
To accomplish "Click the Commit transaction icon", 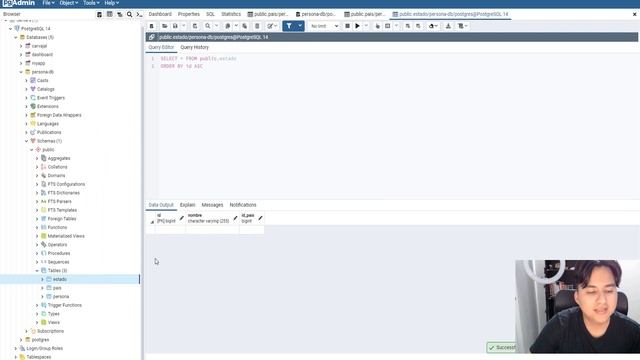I will pos(407,26).
